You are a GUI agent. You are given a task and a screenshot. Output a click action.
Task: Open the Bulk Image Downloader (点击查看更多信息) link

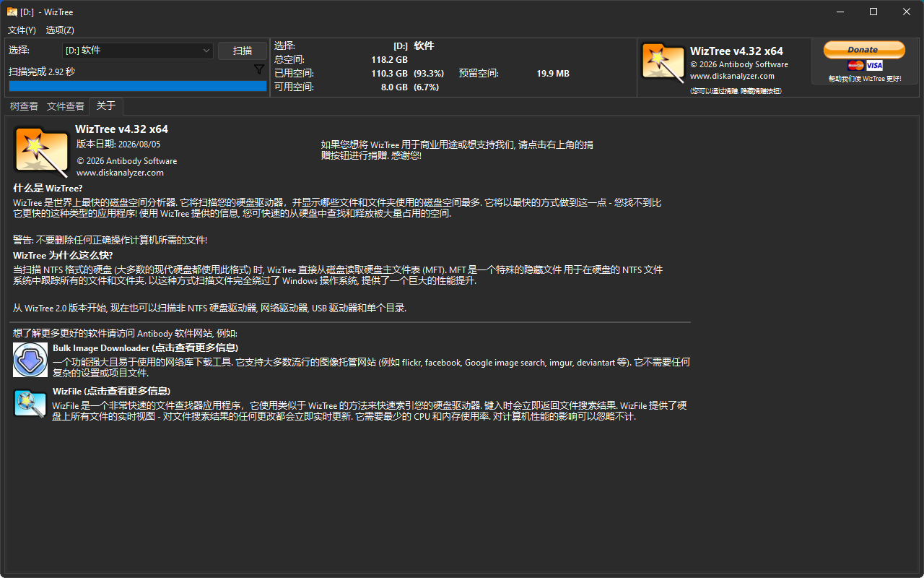145,348
